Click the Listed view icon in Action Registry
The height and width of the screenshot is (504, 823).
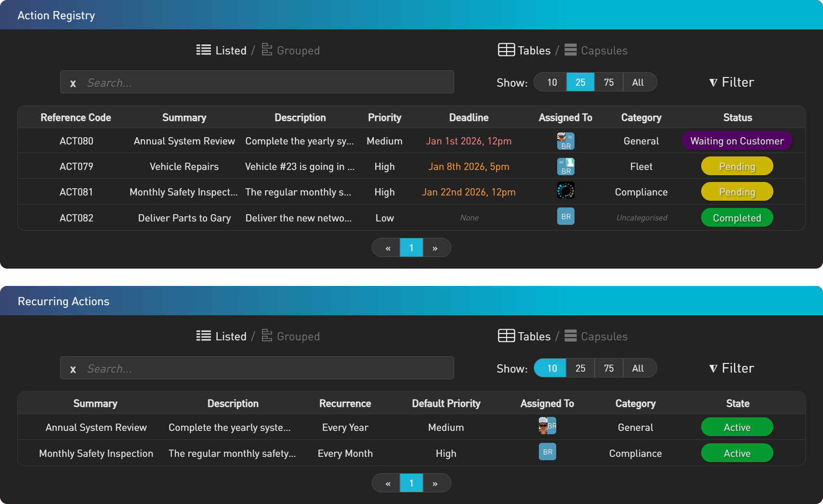tap(203, 50)
